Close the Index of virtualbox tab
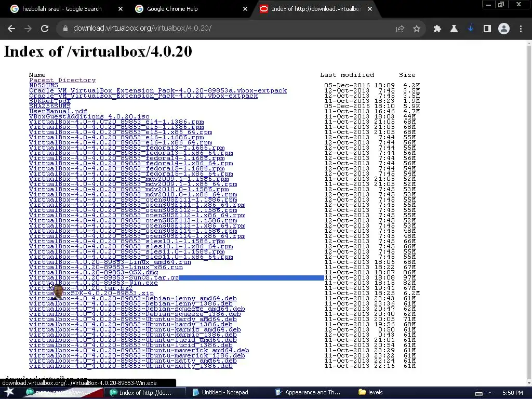 pyautogui.click(x=370, y=9)
